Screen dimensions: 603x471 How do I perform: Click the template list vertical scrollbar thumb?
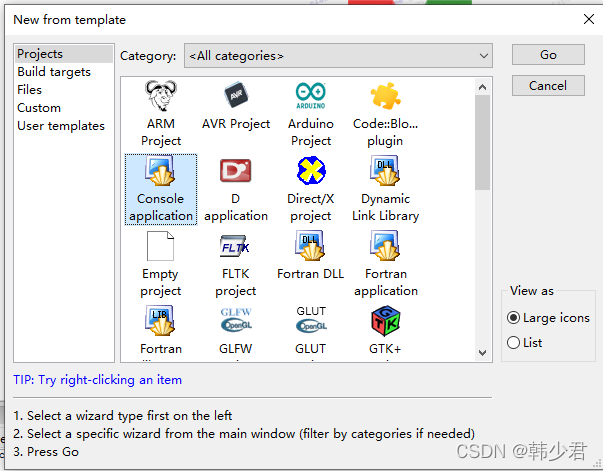[x=482, y=143]
